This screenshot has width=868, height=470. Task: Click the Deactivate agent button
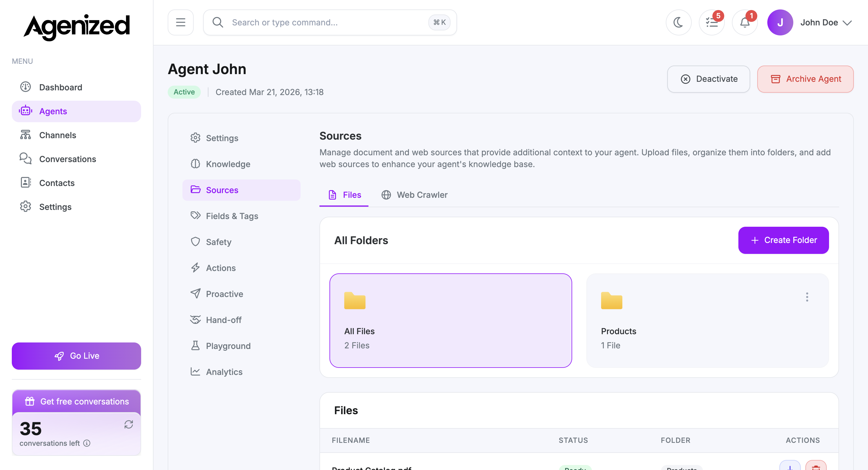point(708,79)
